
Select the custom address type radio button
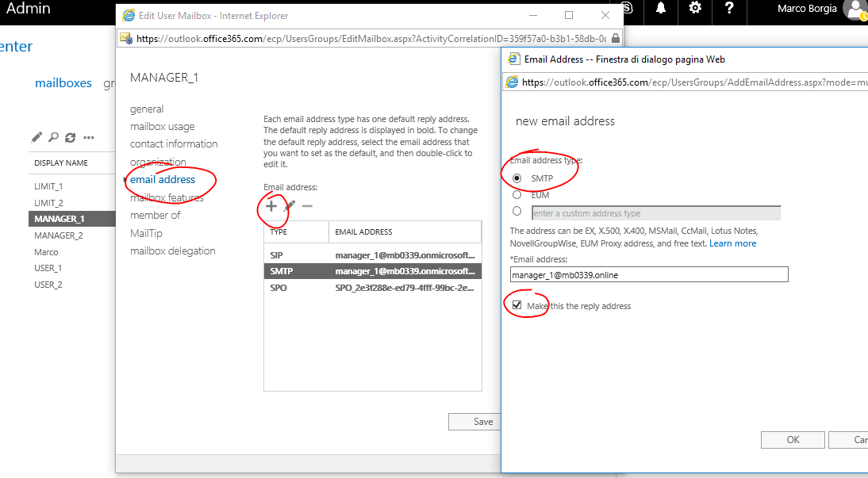(x=517, y=211)
